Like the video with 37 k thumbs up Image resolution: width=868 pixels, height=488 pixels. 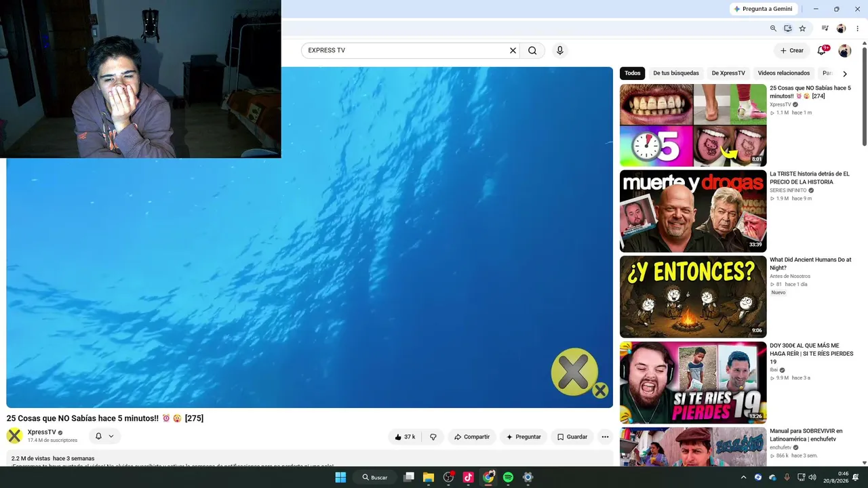click(x=405, y=437)
